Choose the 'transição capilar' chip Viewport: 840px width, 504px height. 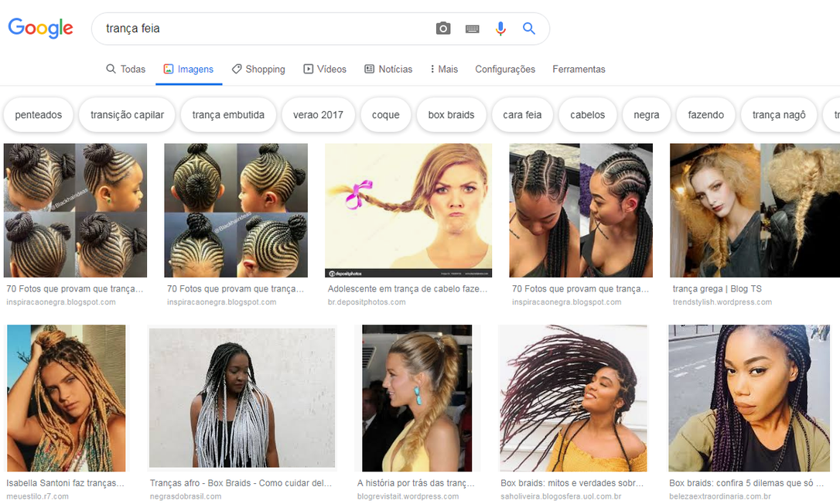pos(127,115)
